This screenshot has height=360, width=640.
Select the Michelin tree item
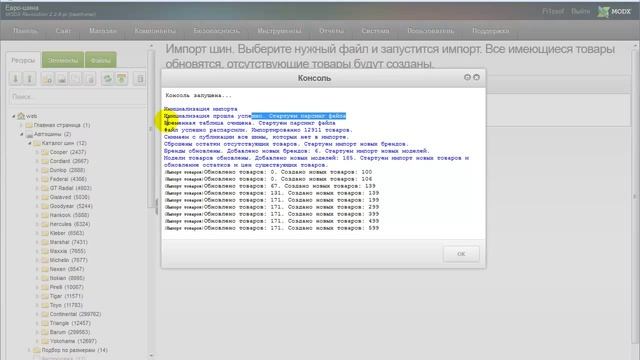coord(69,260)
